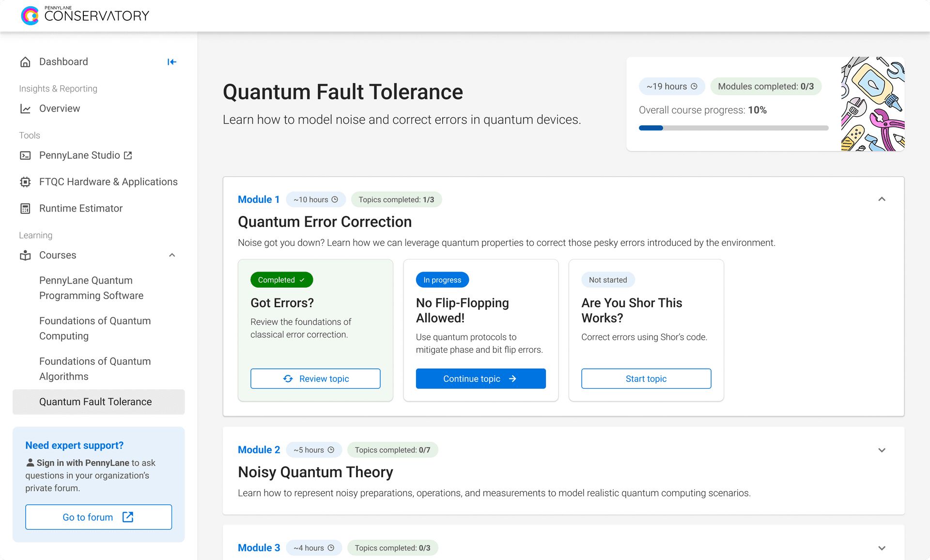Screen dimensions: 930x560
Task: Click the Continue topic button
Action: tap(480, 378)
